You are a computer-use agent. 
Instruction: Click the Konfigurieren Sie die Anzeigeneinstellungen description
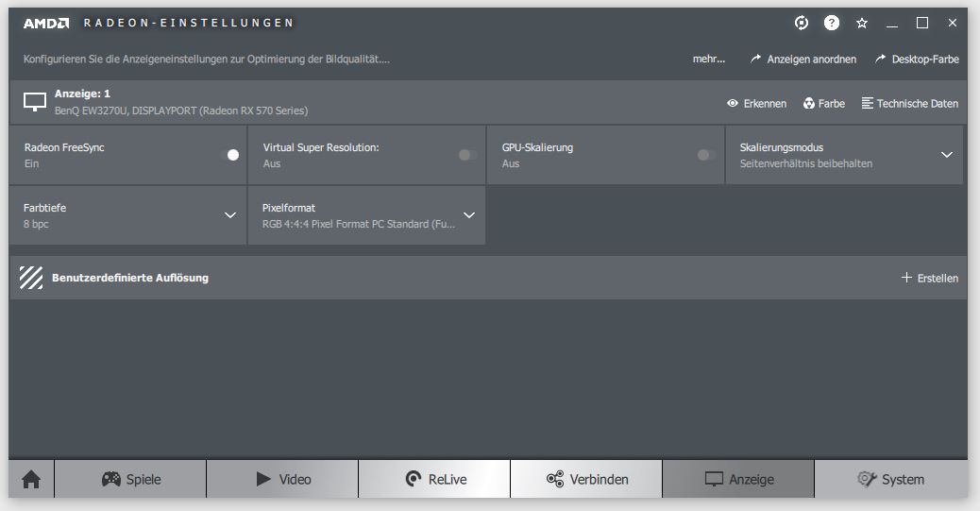206,59
